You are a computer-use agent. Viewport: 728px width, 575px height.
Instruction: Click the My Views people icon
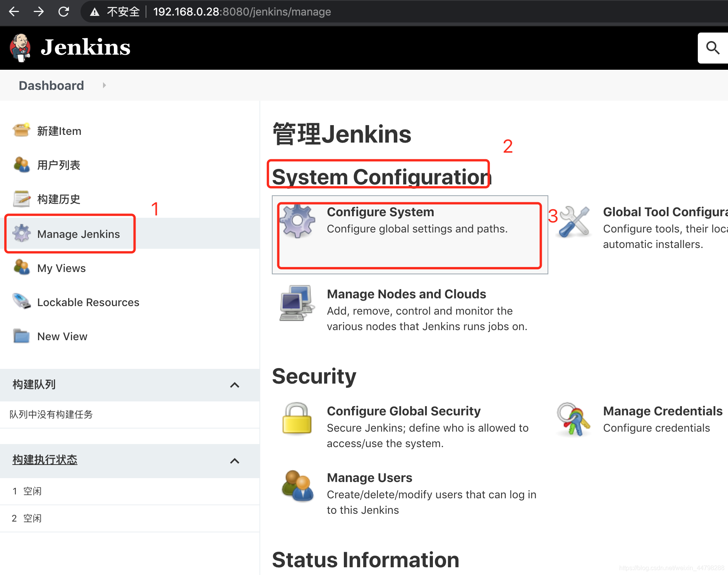tap(21, 267)
